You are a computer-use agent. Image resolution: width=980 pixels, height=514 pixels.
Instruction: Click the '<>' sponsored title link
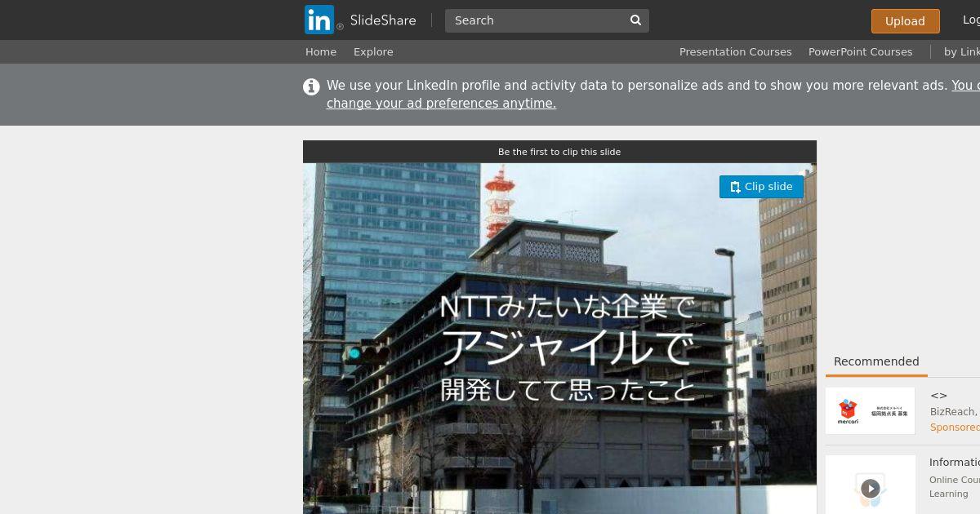pos(939,396)
